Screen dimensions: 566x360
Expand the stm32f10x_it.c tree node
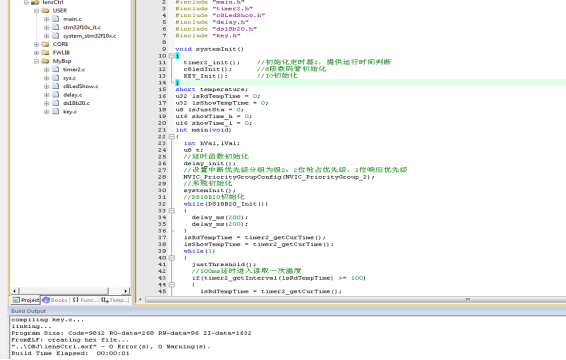click(x=47, y=27)
